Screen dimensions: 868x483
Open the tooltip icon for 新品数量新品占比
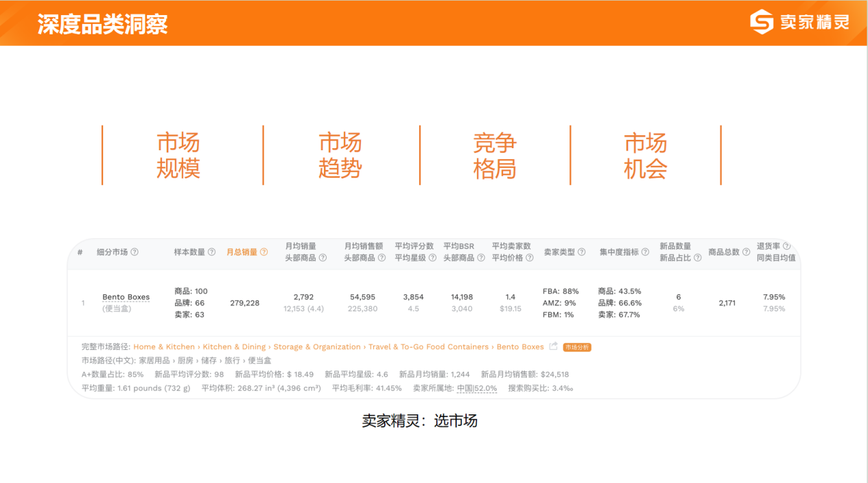point(696,257)
